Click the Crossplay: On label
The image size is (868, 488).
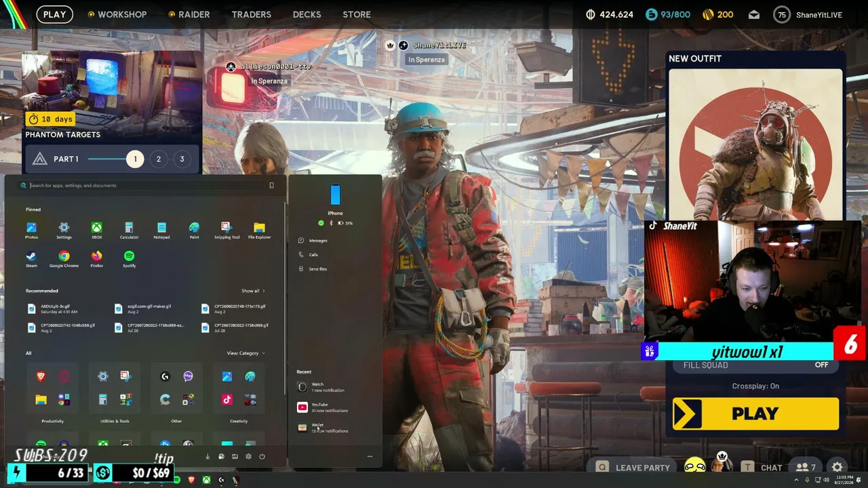755,386
